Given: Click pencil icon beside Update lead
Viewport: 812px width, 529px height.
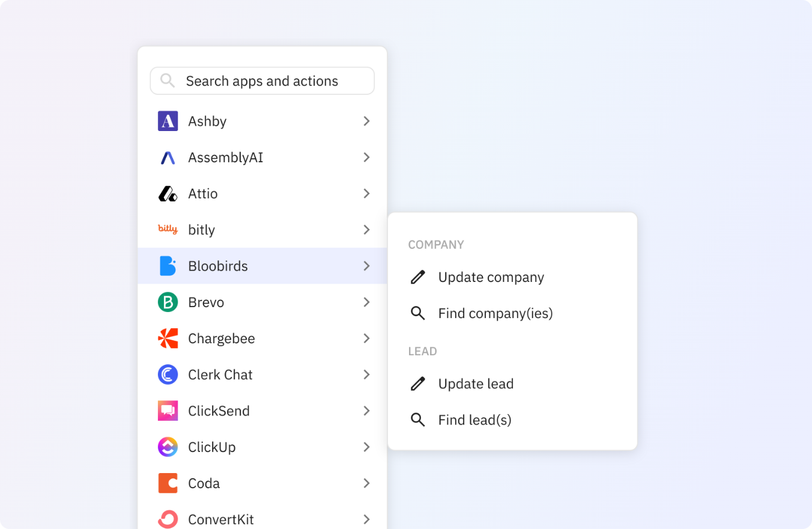Looking at the screenshot, I should (418, 384).
